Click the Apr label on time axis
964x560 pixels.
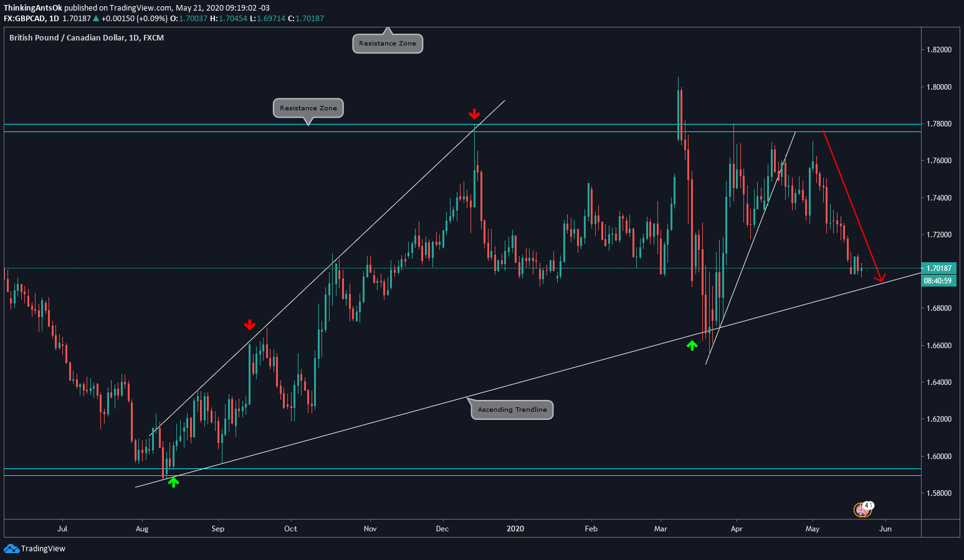(737, 529)
